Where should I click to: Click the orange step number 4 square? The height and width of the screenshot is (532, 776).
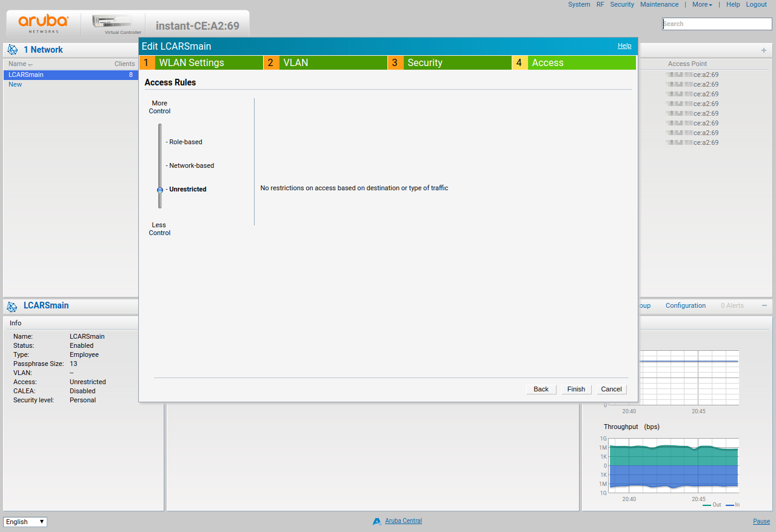[x=519, y=62]
